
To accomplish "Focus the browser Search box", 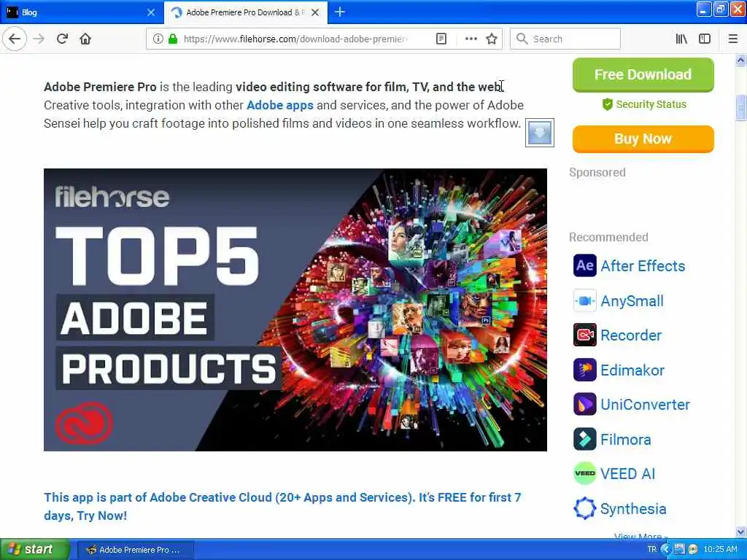I will (565, 39).
